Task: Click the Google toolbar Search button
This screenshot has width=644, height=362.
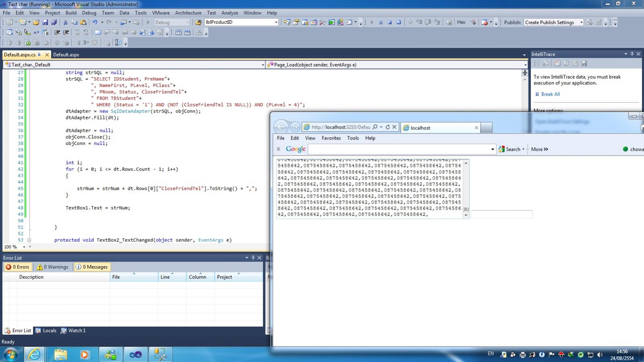Action: point(512,149)
